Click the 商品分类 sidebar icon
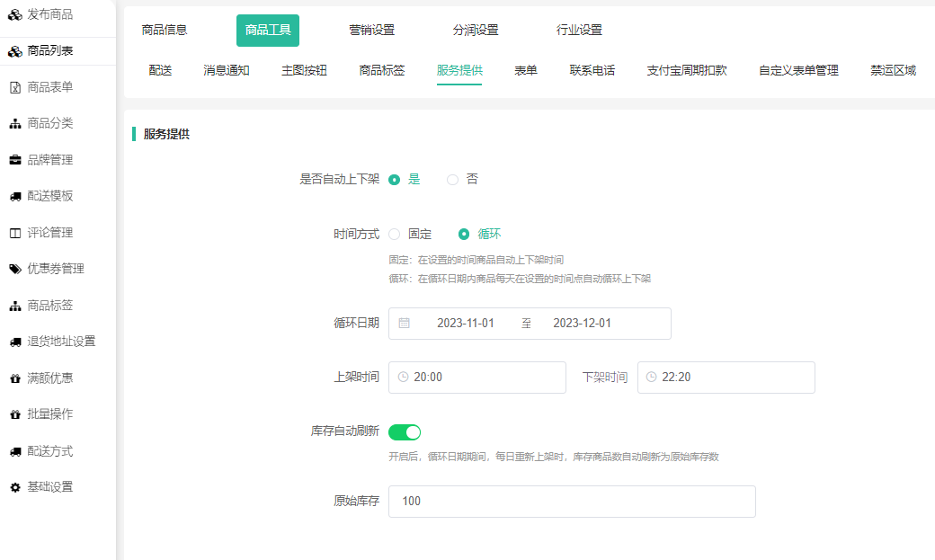Viewport: 935px width, 560px height. [x=14, y=124]
